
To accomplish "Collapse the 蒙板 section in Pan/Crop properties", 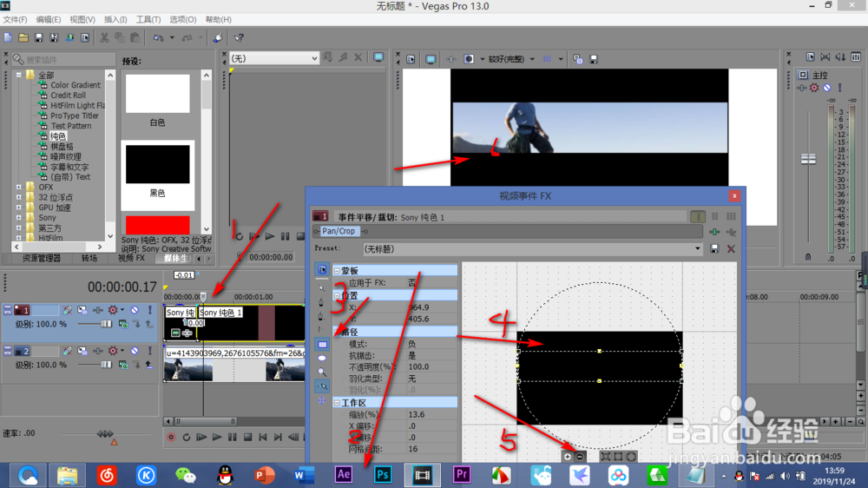I will click(337, 271).
